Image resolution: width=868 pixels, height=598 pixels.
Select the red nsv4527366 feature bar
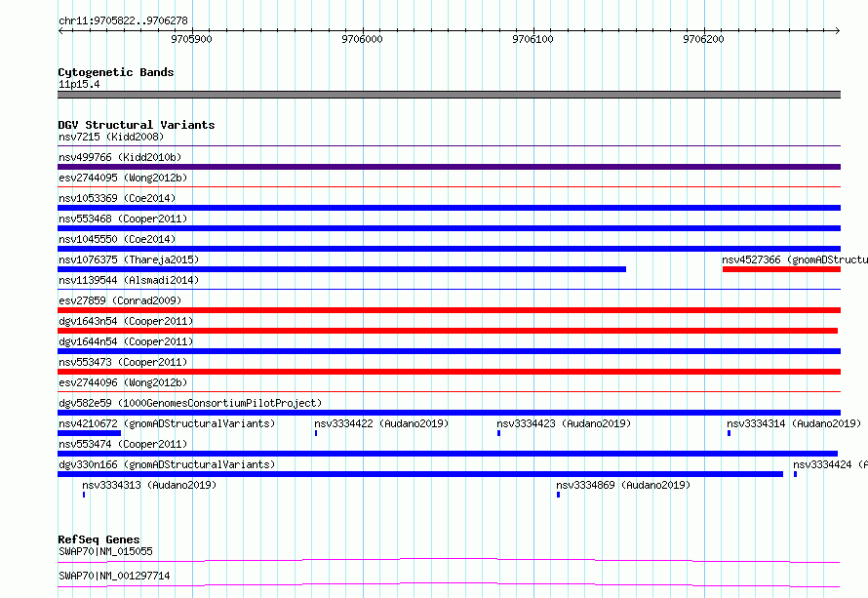coord(781,269)
